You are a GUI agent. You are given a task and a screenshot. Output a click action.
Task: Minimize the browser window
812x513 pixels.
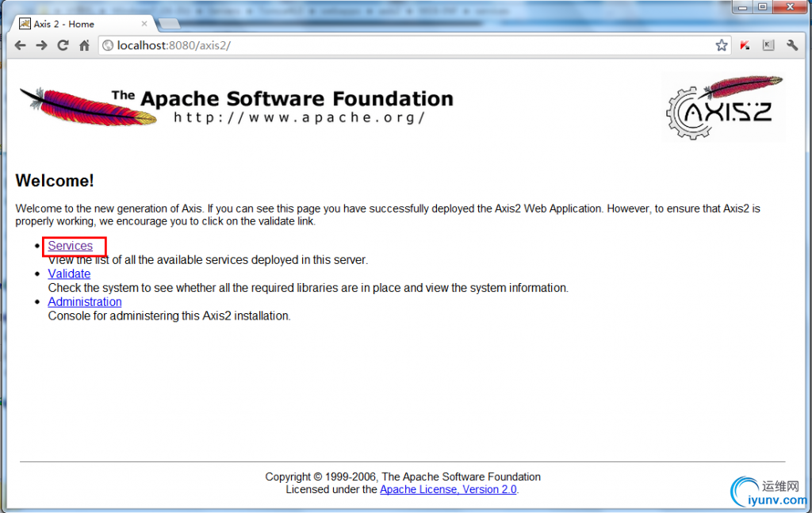[742, 6]
